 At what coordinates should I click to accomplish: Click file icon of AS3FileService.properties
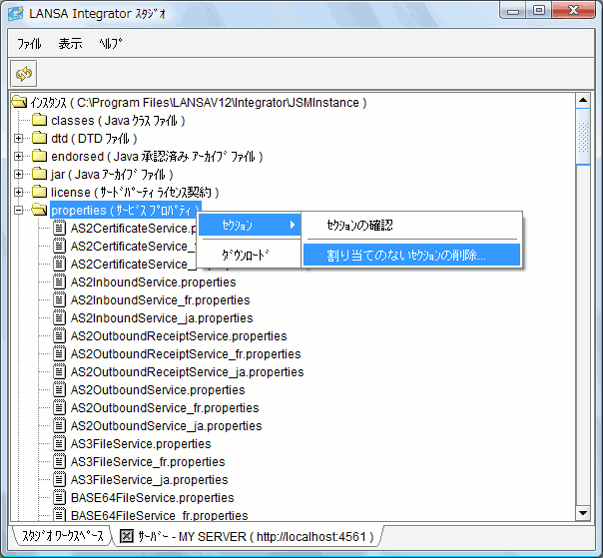pyautogui.click(x=59, y=443)
